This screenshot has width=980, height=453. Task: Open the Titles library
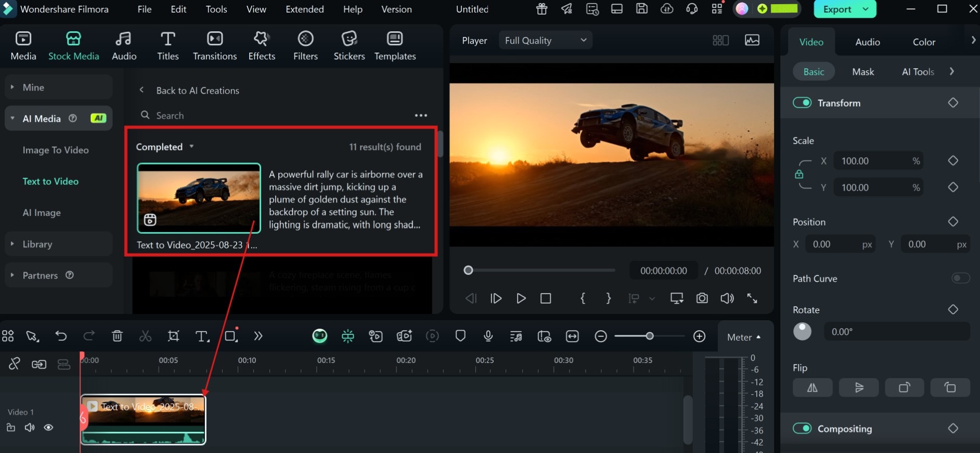(x=167, y=46)
